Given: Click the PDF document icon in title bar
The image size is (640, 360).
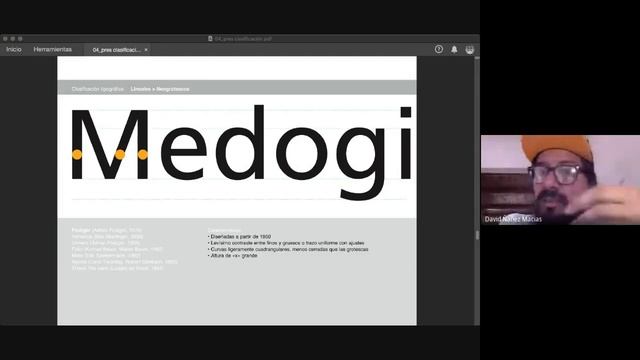Looking at the screenshot, I should (x=210, y=38).
